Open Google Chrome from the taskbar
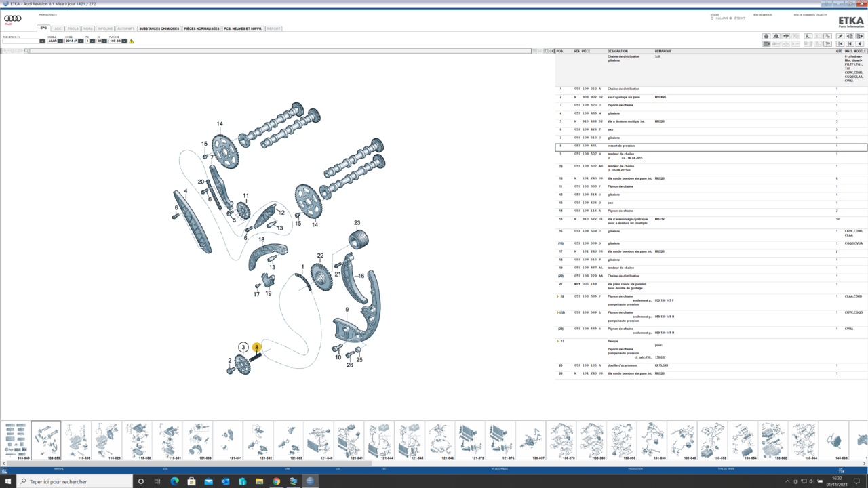This screenshot has height=488, width=868. tap(276, 481)
